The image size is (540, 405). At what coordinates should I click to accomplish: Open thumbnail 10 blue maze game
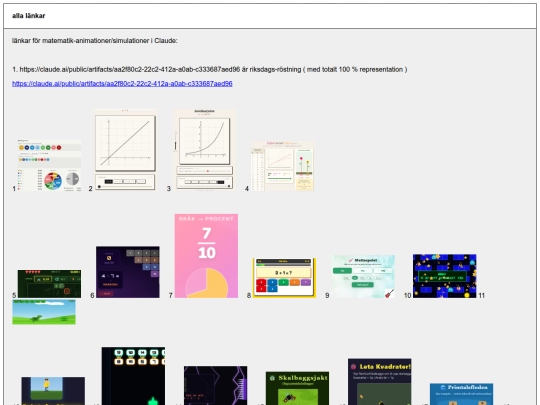(x=445, y=276)
